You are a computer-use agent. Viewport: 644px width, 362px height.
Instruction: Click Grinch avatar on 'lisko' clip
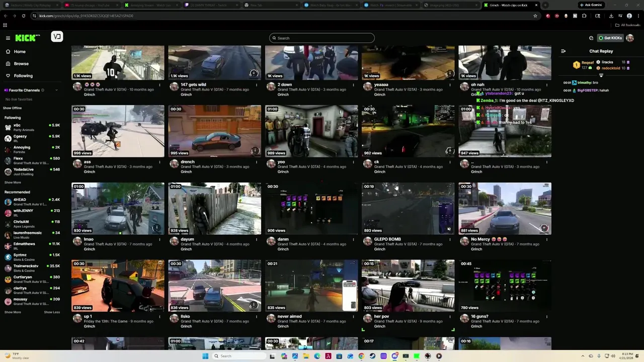174,319
